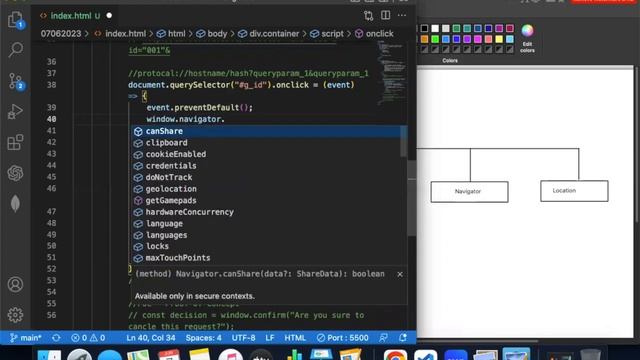This screenshot has width=640, height=360.
Task: Click the minimap in the code editor
Action: [392, 73]
